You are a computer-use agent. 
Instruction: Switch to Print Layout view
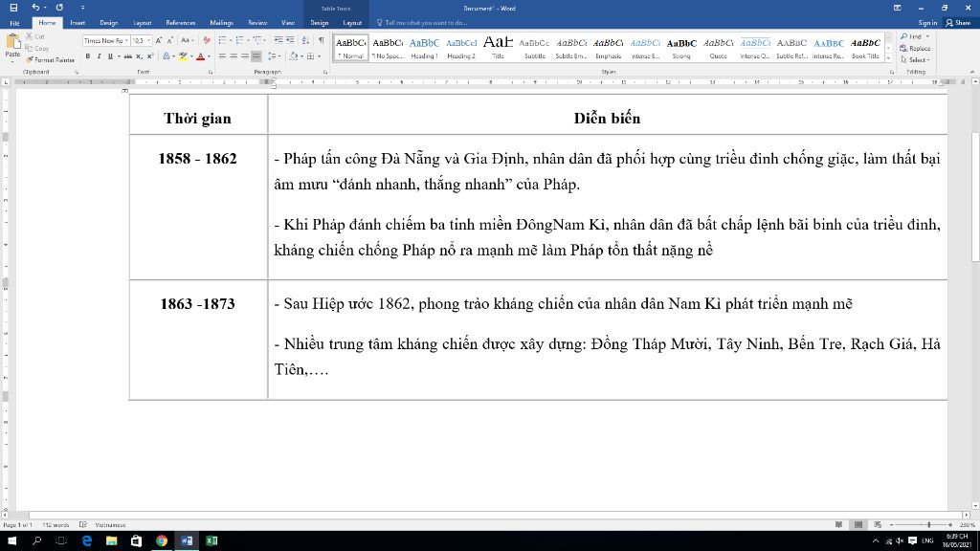pyautogui.click(x=858, y=525)
